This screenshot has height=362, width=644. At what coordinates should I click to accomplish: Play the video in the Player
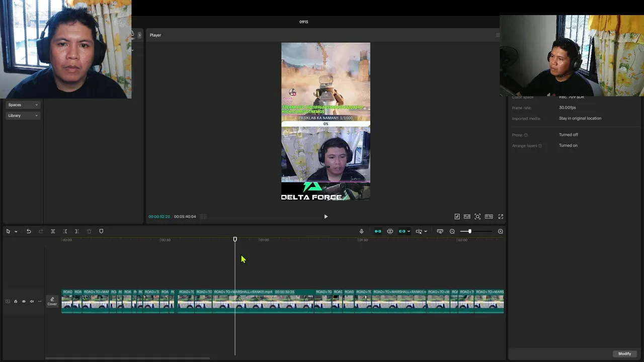point(326,217)
